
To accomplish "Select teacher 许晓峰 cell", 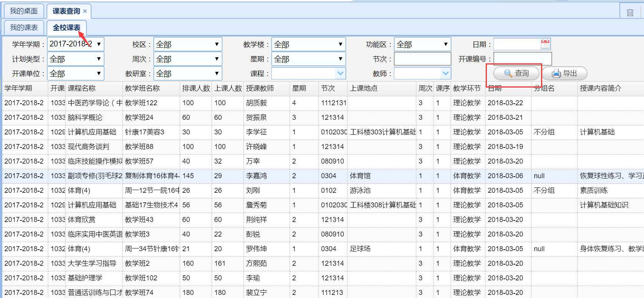I will click(x=266, y=147).
